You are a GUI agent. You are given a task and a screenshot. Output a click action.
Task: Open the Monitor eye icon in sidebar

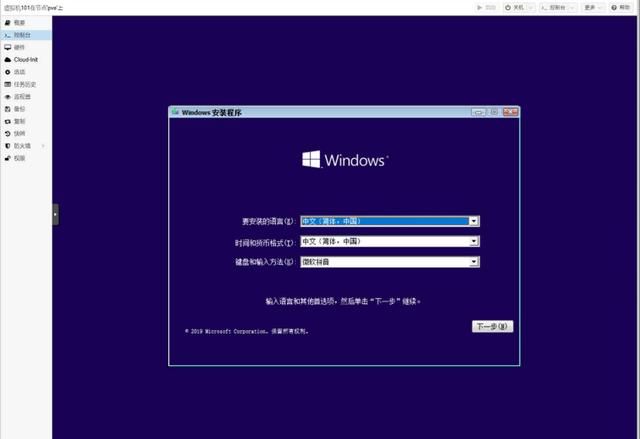(7, 97)
